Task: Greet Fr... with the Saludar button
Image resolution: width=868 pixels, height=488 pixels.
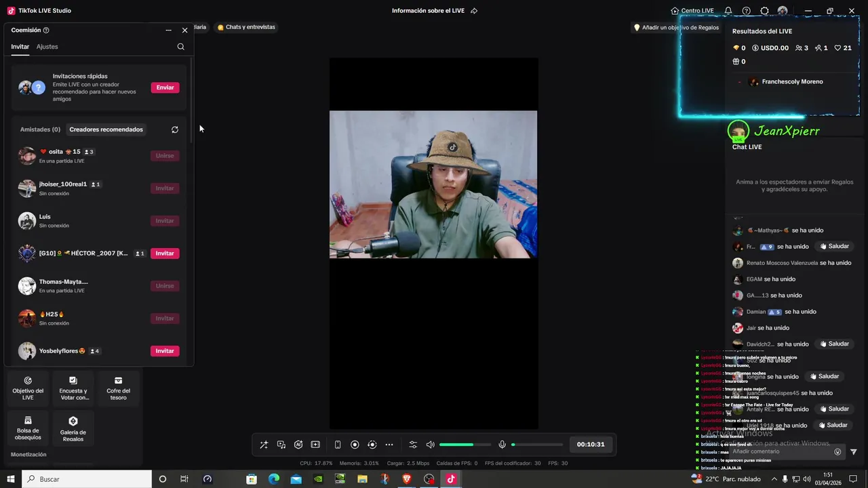Action: click(834, 247)
